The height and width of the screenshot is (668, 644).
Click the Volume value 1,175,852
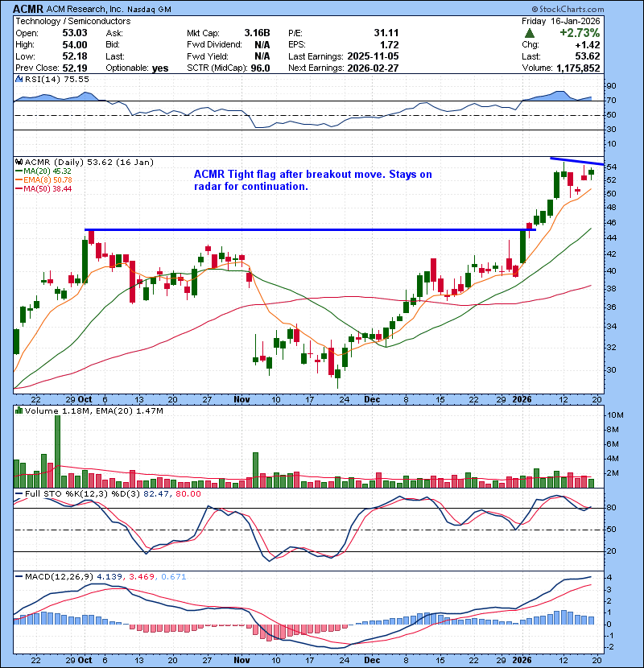(x=578, y=68)
